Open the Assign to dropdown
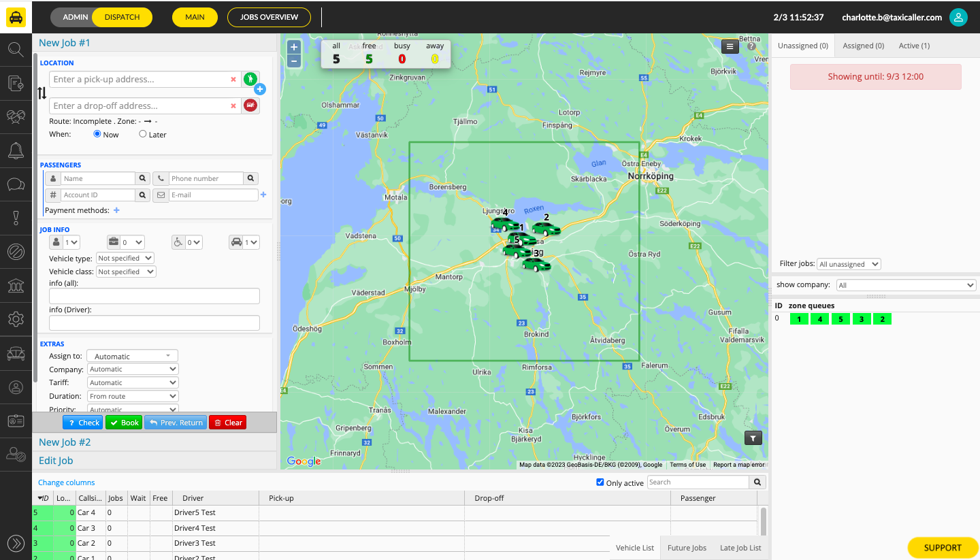Viewport: 980px width, 560px height. [132, 355]
